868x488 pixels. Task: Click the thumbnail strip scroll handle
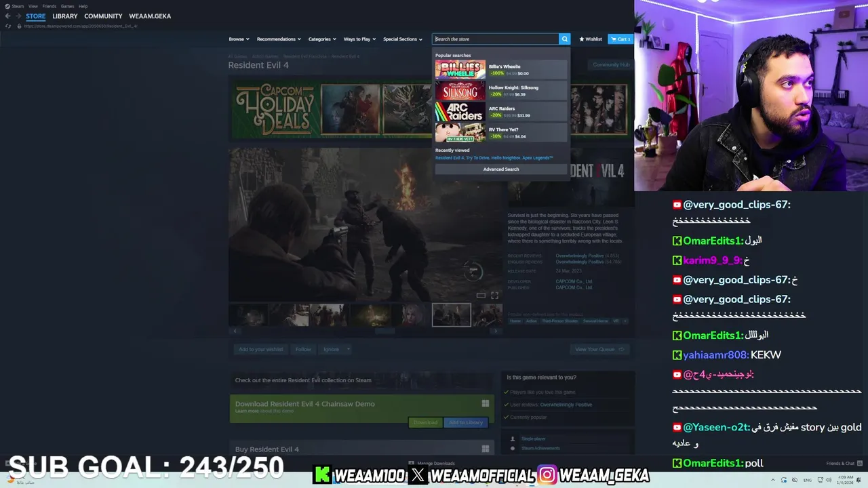tap(384, 331)
